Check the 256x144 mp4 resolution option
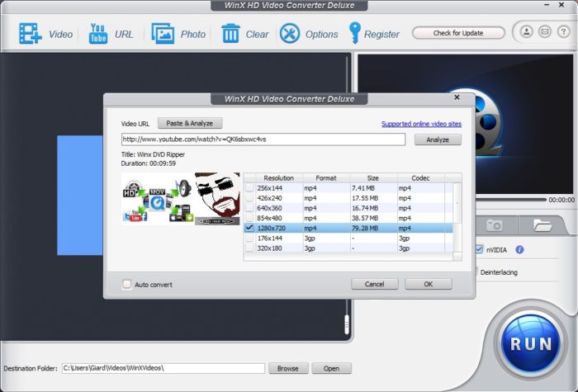The height and width of the screenshot is (392, 578). [x=249, y=188]
